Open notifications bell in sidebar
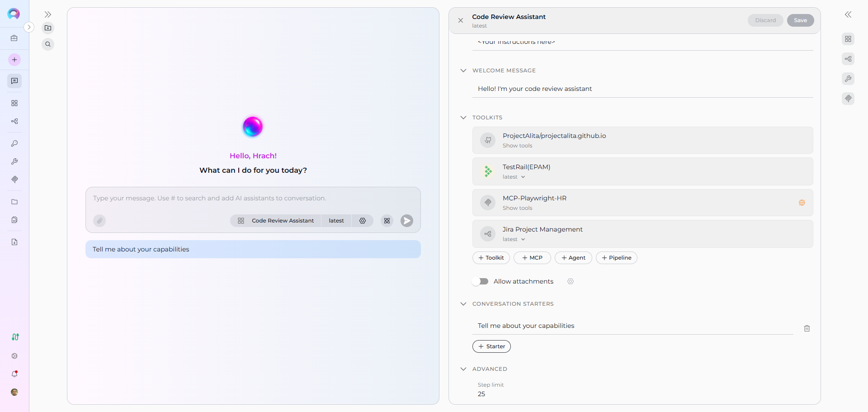The width and height of the screenshot is (868, 412). pyautogui.click(x=14, y=374)
